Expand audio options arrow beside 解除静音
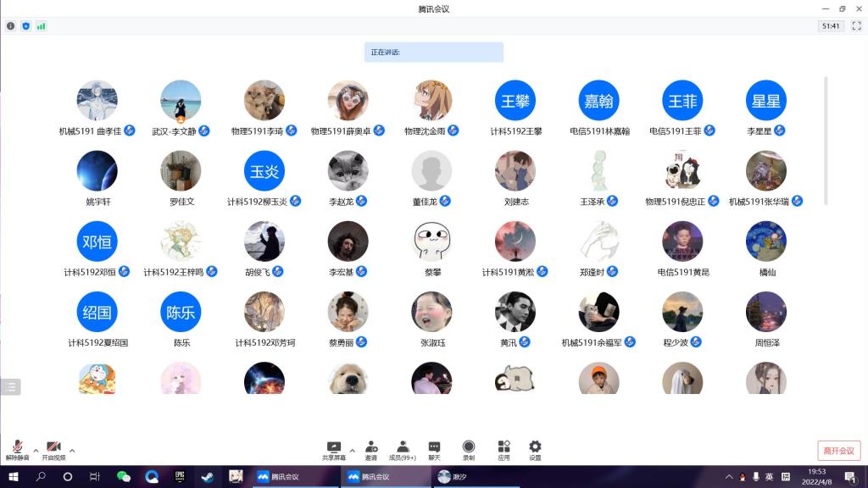This screenshot has height=488, width=868. 36,450
